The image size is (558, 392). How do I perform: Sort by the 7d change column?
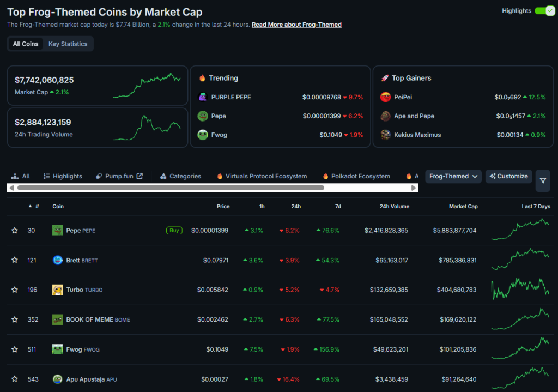[x=338, y=207]
